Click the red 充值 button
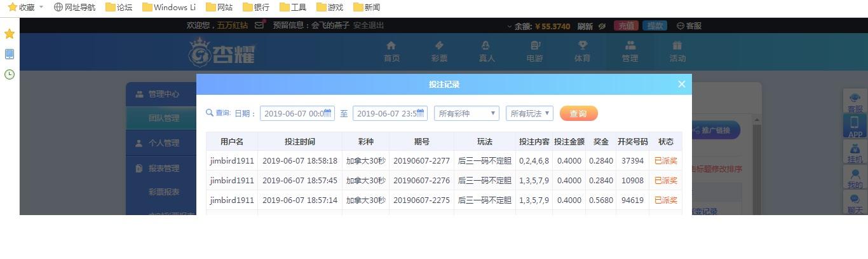Image resolution: width=868 pixels, height=259 pixels. coord(627,26)
